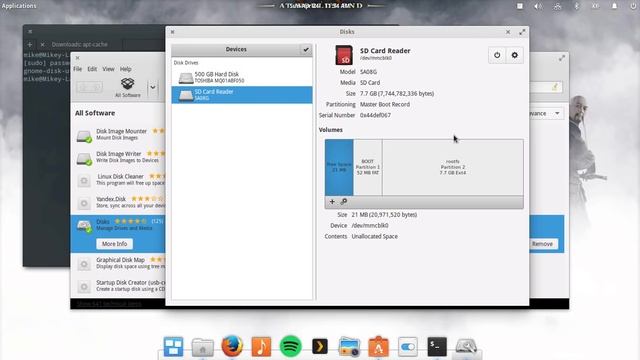Select Yandex.Disk entry in software list
This screenshot has width=640, height=360.
pyautogui.click(x=118, y=202)
